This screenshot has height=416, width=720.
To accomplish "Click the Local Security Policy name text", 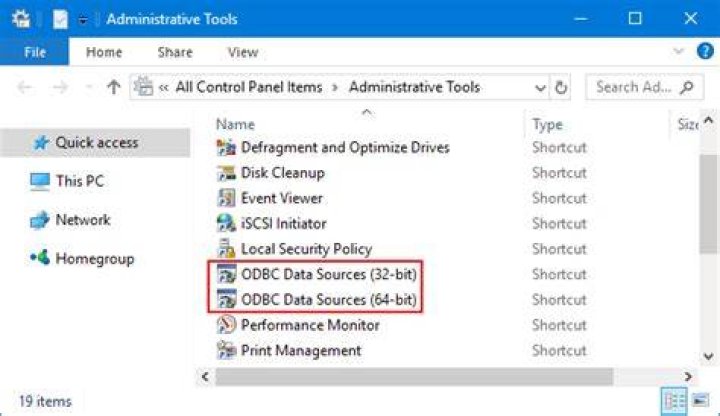I will tap(306, 249).
